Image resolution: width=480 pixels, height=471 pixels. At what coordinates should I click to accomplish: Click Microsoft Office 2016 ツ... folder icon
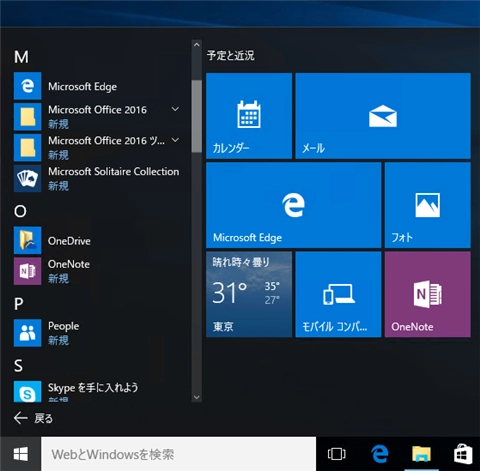(27, 147)
